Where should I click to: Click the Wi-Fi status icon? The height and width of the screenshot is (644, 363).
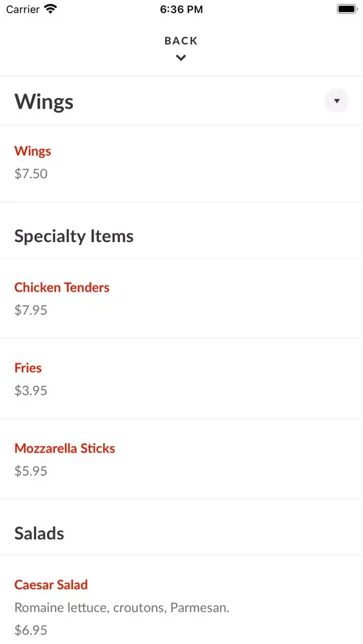[x=50, y=9]
